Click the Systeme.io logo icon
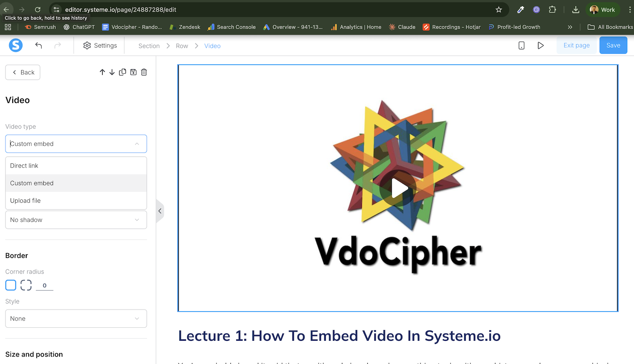634x364 pixels. [x=16, y=45]
